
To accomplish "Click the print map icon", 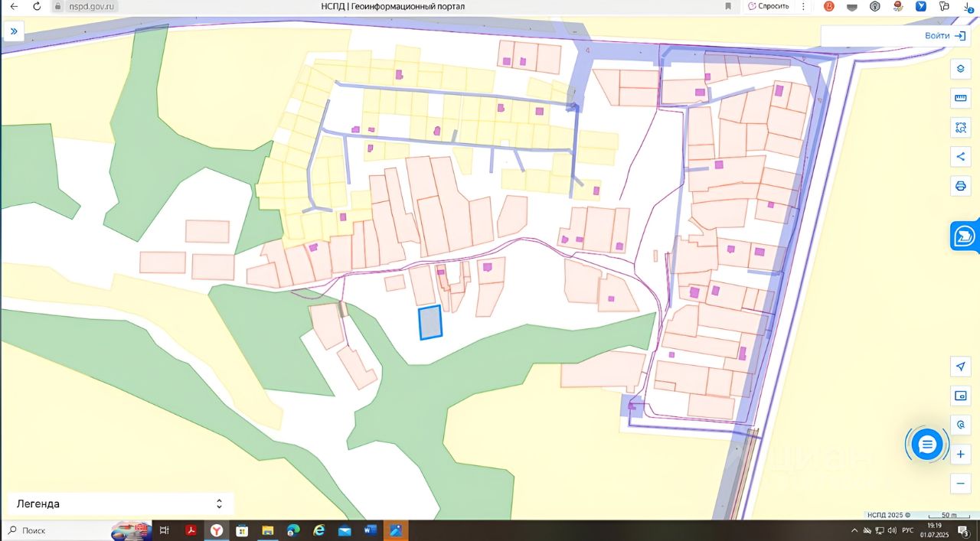I will tap(960, 186).
